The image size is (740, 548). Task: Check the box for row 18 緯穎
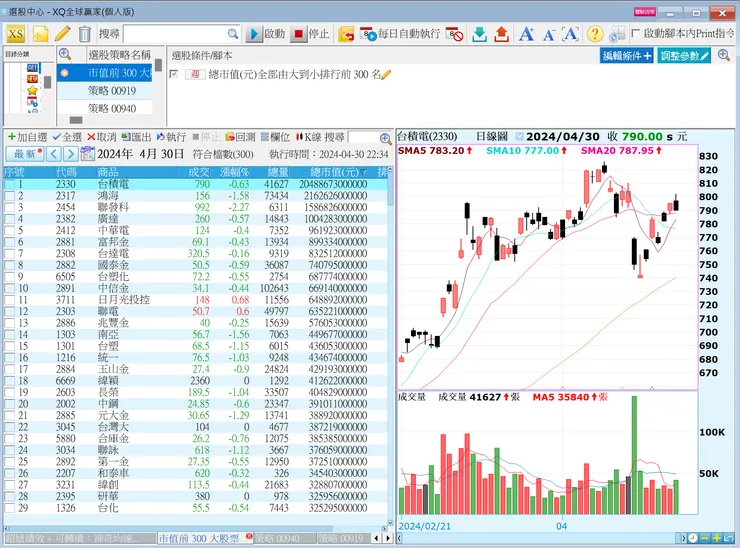9,380
